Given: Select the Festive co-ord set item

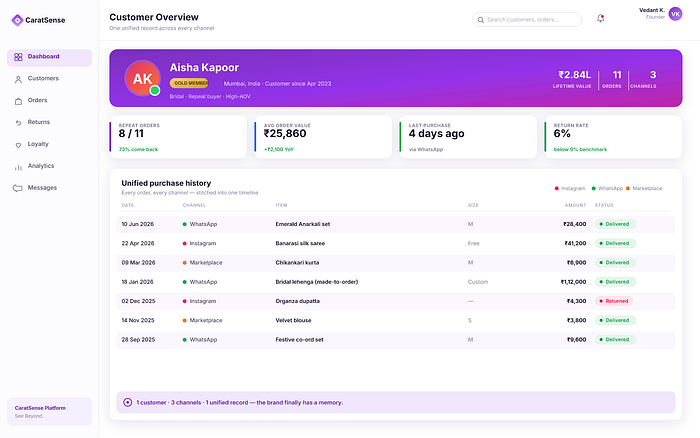Looking at the screenshot, I should coord(299,339).
